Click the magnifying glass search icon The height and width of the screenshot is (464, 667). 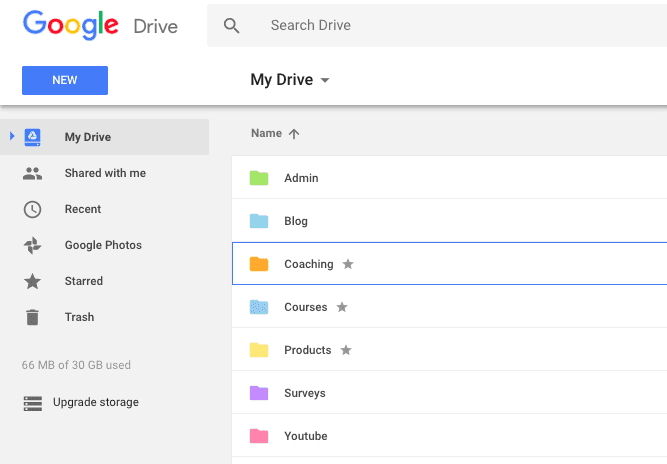click(232, 26)
